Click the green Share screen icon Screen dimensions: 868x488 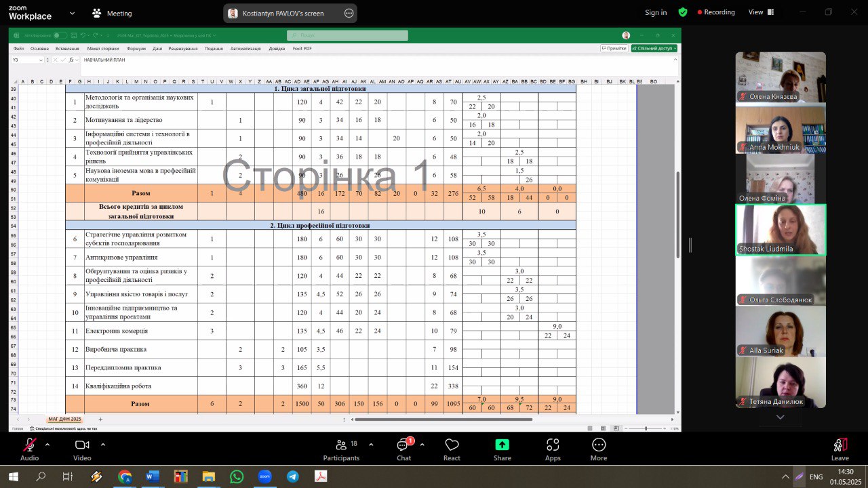502,445
